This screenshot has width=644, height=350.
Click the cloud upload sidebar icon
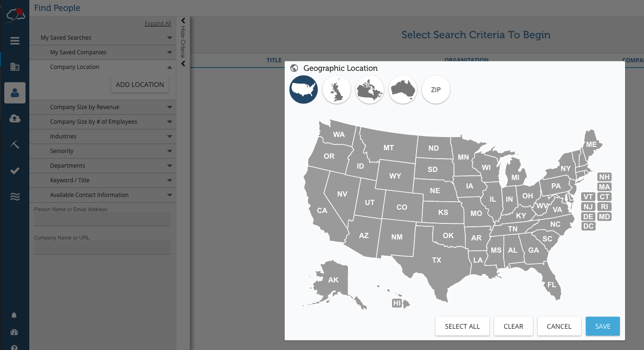(x=15, y=119)
